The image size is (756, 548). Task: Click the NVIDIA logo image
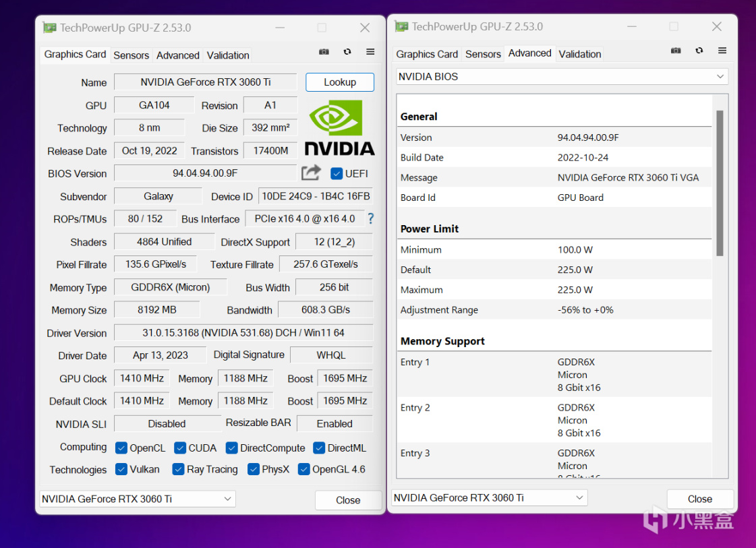pyautogui.click(x=339, y=127)
